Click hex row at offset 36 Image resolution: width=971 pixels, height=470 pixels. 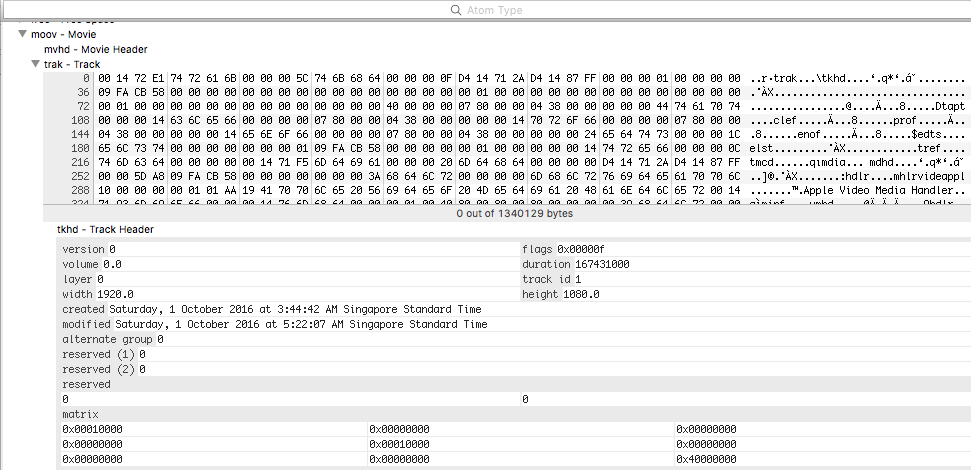tap(505, 93)
